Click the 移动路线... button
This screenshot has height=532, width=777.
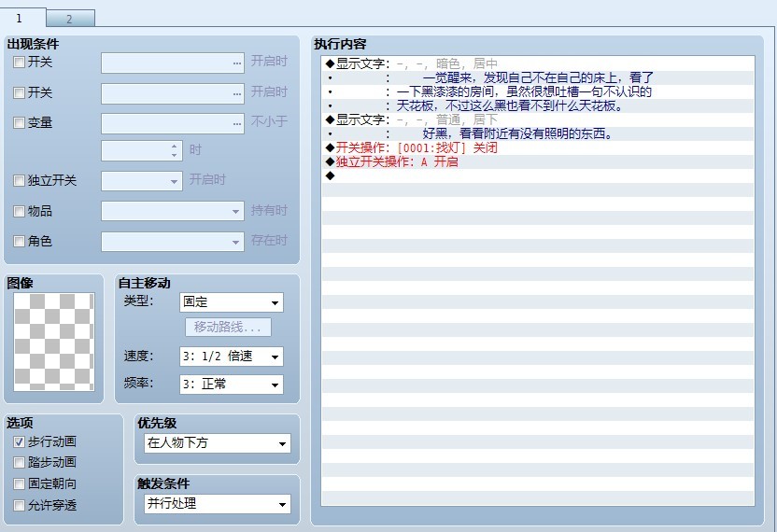tap(228, 327)
